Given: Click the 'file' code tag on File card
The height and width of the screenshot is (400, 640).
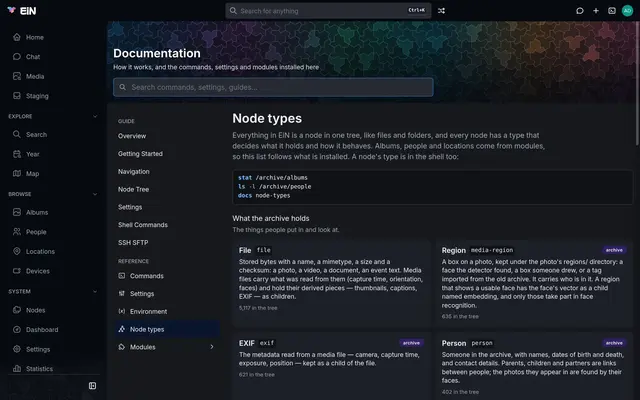Looking at the screenshot, I should pyautogui.click(x=264, y=250).
